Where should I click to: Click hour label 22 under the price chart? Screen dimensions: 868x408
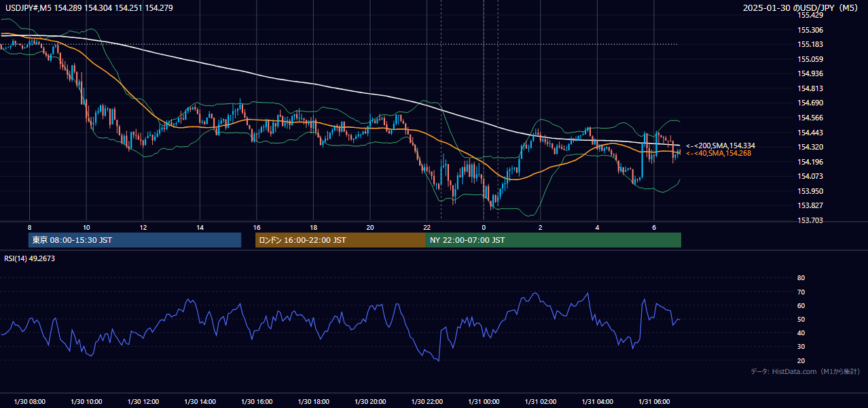click(427, 227)
